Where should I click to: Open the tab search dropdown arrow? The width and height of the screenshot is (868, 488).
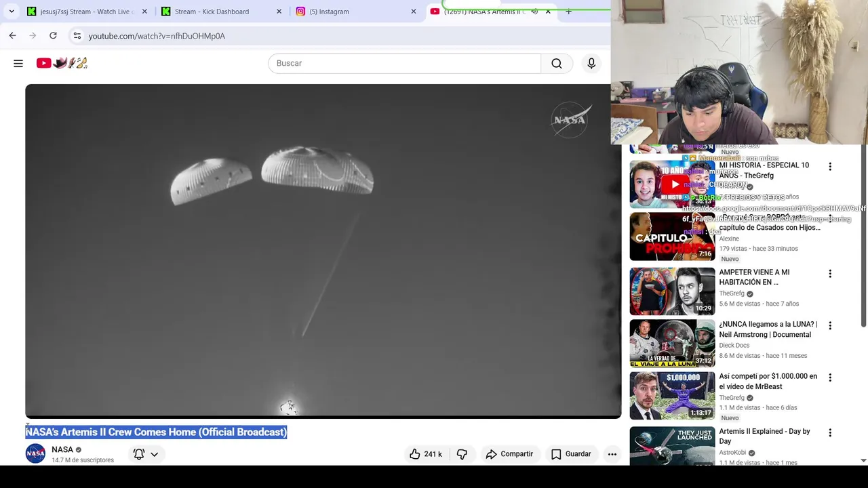tap(12, 12)
